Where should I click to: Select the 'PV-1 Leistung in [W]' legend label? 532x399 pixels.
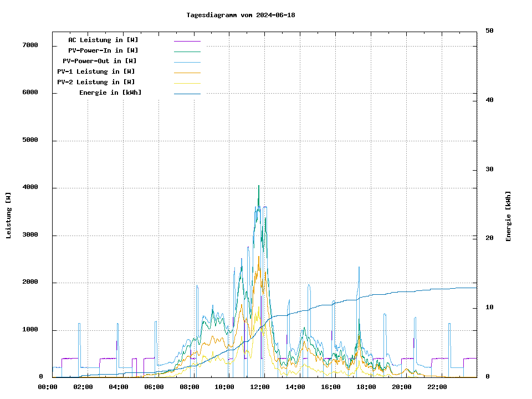(x=96, y=71)
